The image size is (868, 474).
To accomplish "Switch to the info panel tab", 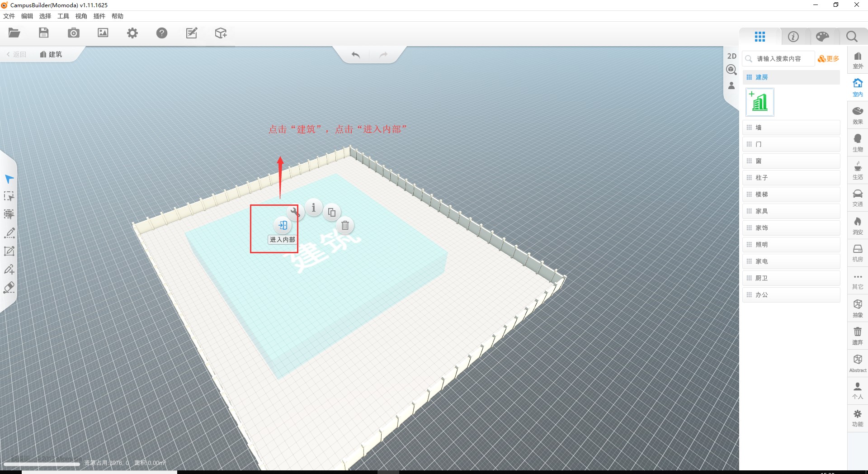I will click(x=793, y=37).
